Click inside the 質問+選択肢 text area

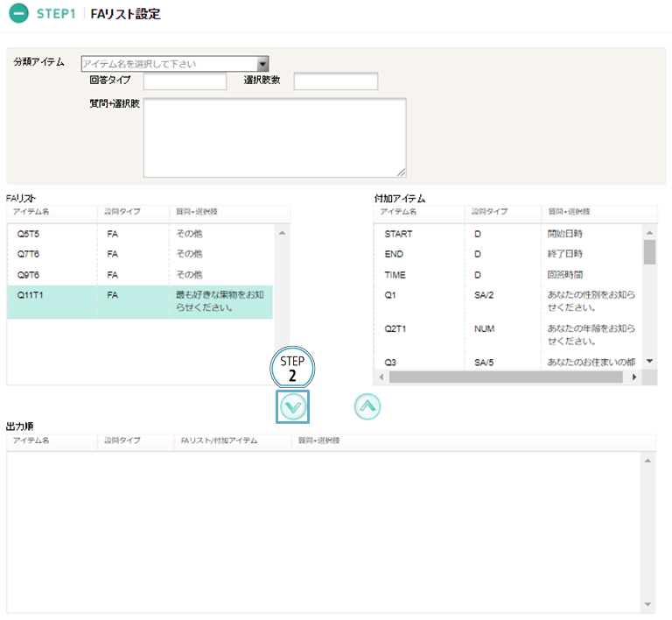click(274, 137)
